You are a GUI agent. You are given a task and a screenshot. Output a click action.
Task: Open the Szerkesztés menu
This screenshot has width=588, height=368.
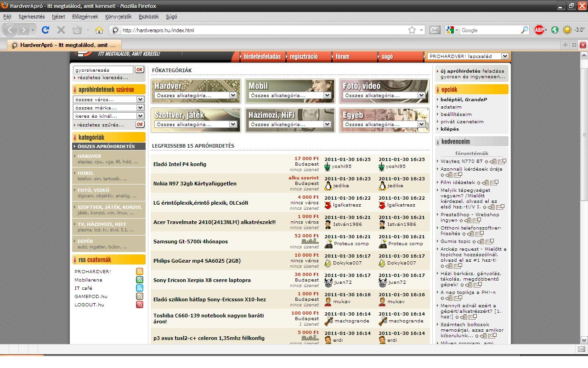(x=32, y=17)
